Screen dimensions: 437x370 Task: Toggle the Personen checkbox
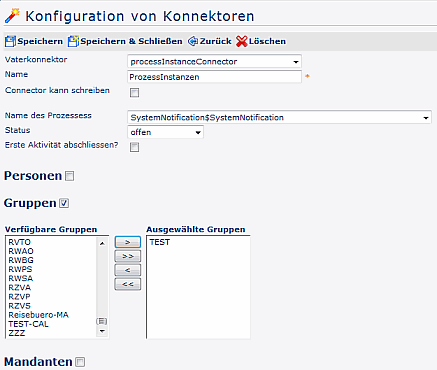70,176
